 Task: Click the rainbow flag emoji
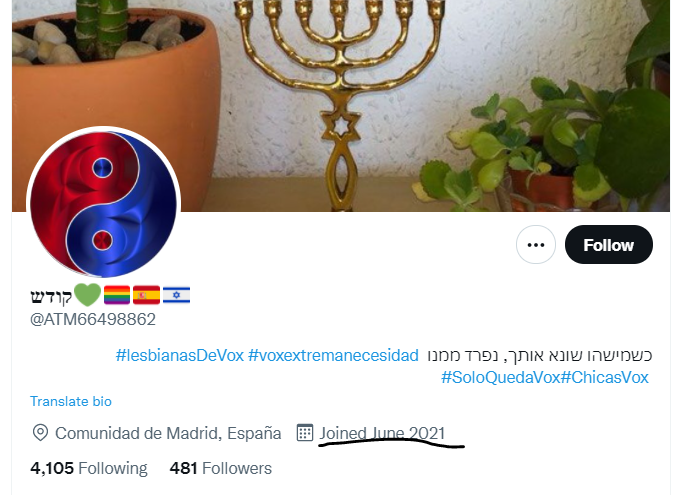click(117, 295)
